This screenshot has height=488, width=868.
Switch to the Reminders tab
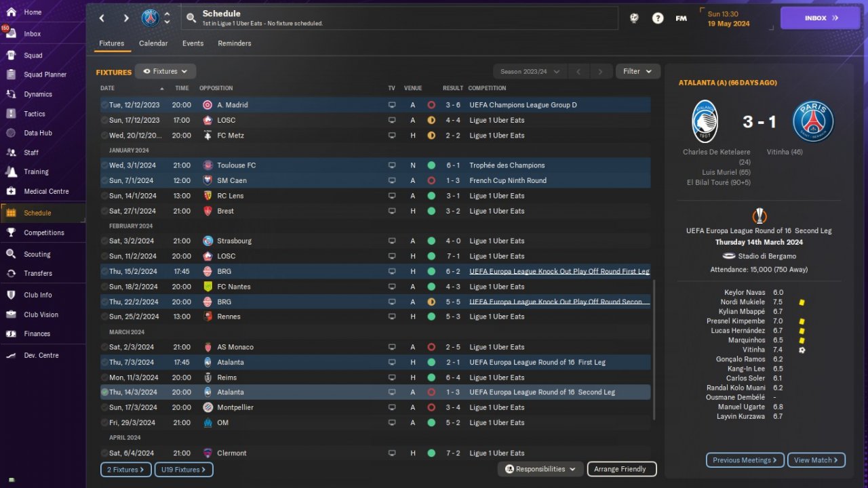point(235,43)
